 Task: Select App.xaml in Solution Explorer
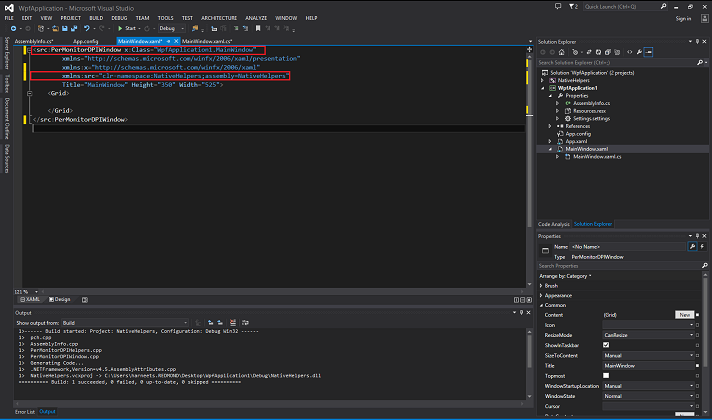click(x=575, y=141)
